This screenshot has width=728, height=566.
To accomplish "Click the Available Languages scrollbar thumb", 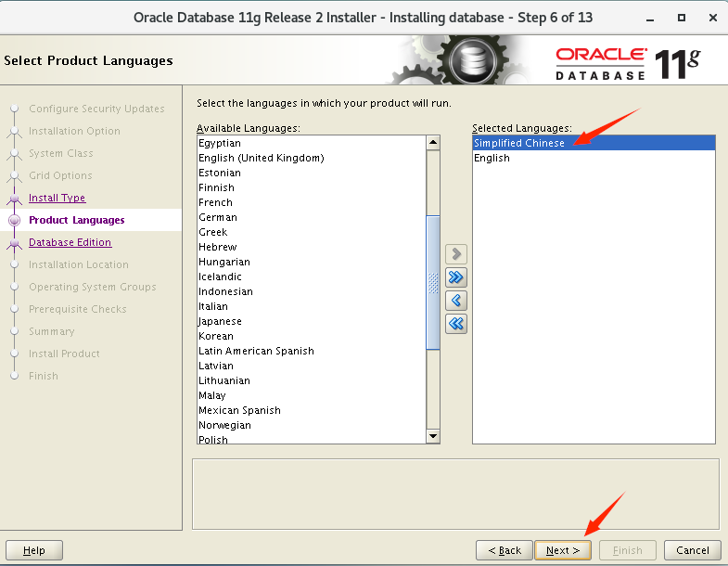I will coord(433,282).
